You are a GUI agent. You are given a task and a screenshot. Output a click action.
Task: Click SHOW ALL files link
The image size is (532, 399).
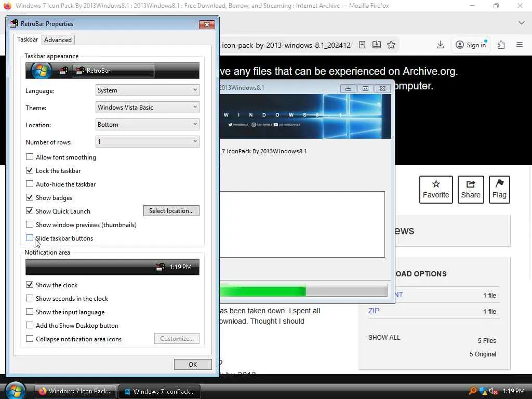(x=384, y=338)
